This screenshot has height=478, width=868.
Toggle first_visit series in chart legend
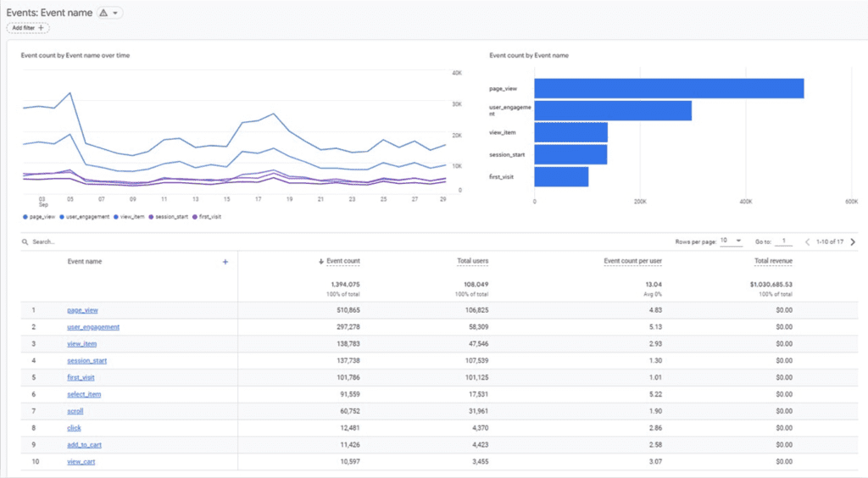click(207, 217)
